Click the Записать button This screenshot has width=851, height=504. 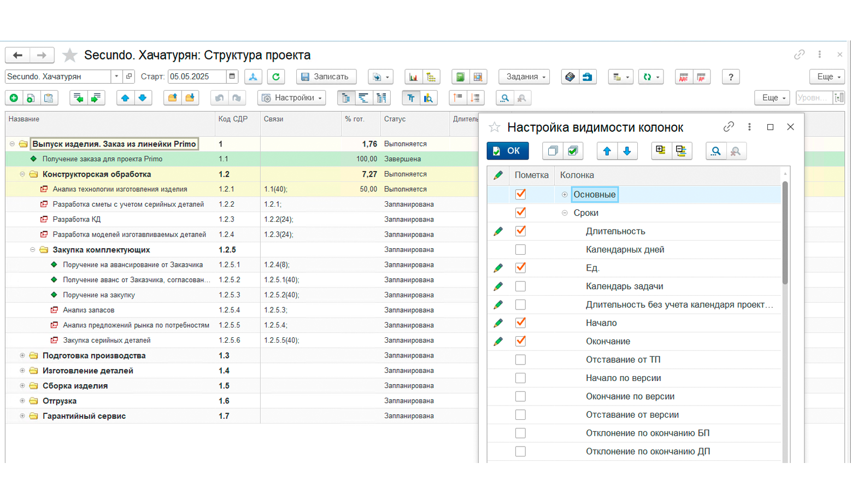pyautogui.click(x=326, y=77)
